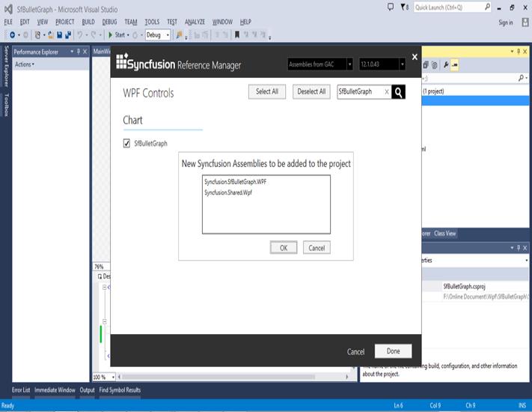Switch to the Error List tab
Image resolution: width=532 pixels, height=412 pixels.
[x=21, y=390]
